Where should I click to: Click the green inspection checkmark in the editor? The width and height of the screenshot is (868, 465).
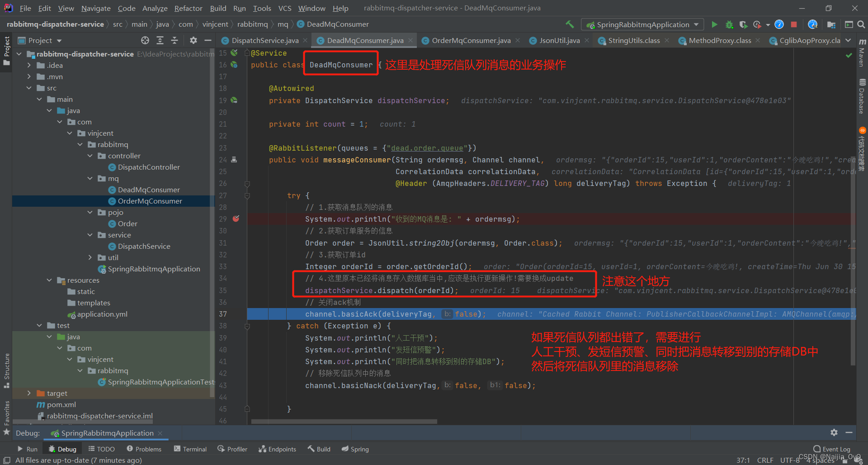click(x=849, y=55)
